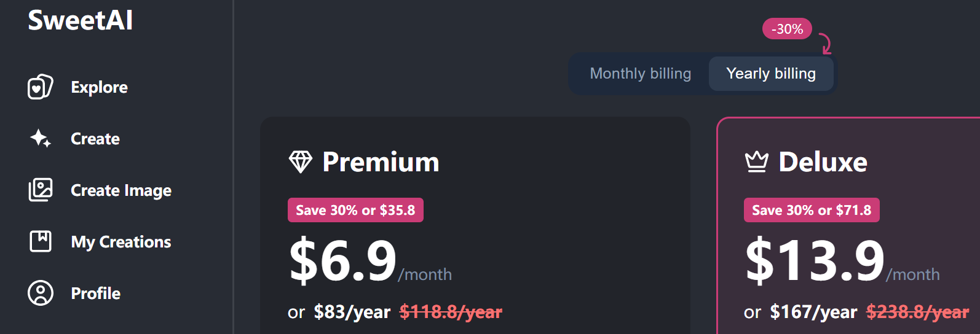Click the Explore cards icon

click(x=41, y=87)
